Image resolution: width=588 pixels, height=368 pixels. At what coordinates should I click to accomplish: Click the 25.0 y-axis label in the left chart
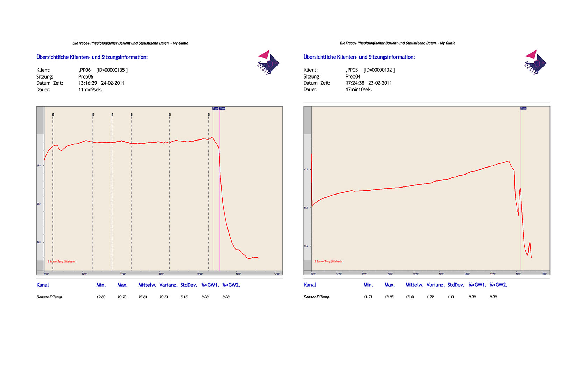pyautogui.click(x=39, y=166)
